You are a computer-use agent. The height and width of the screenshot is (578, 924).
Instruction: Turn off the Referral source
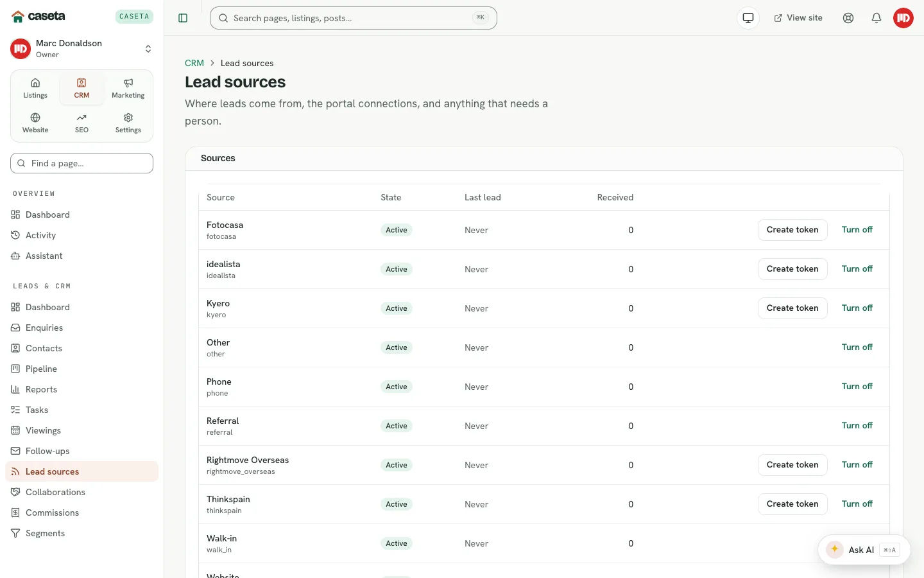click(x=857, y=426)
